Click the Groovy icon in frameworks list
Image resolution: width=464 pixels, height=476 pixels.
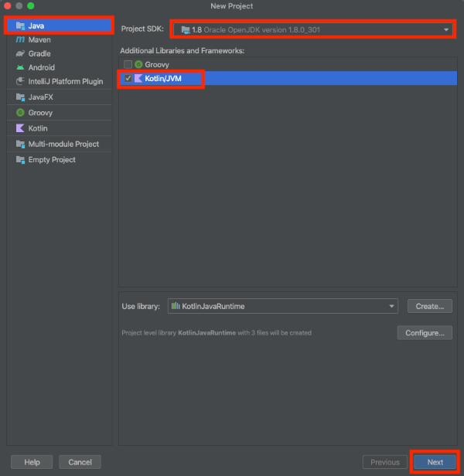tap(138, 64)
